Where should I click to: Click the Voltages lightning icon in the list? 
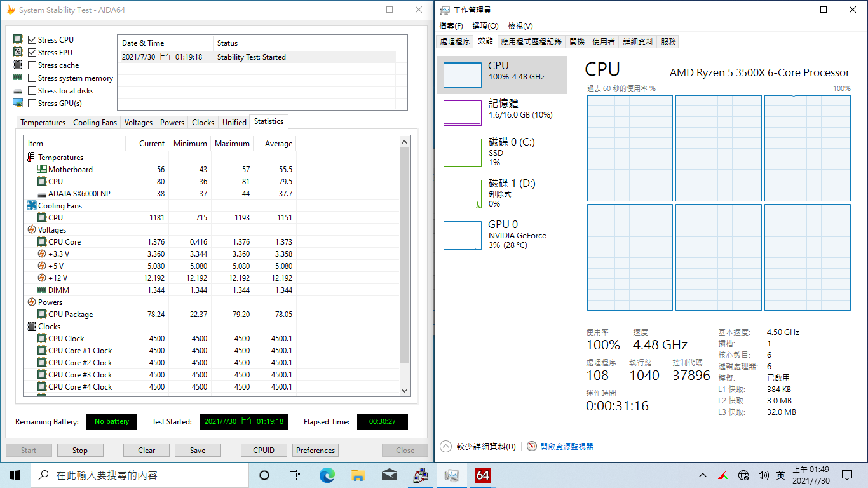[x=32, y=229]
